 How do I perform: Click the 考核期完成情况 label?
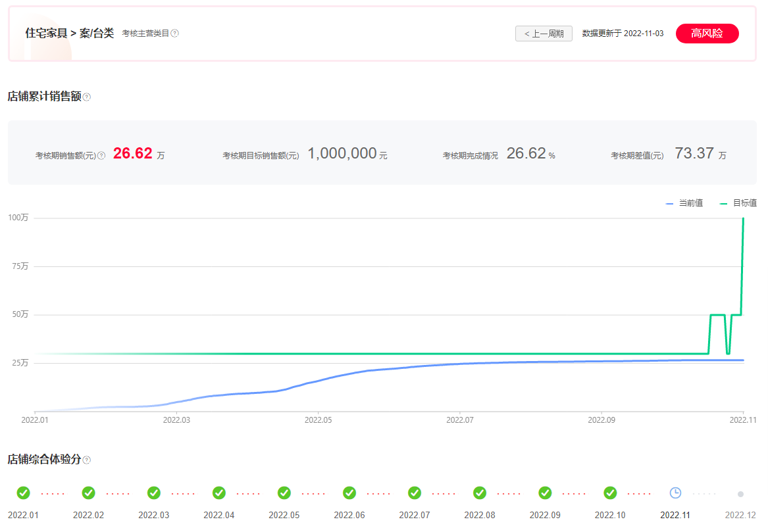pos(470,156)
